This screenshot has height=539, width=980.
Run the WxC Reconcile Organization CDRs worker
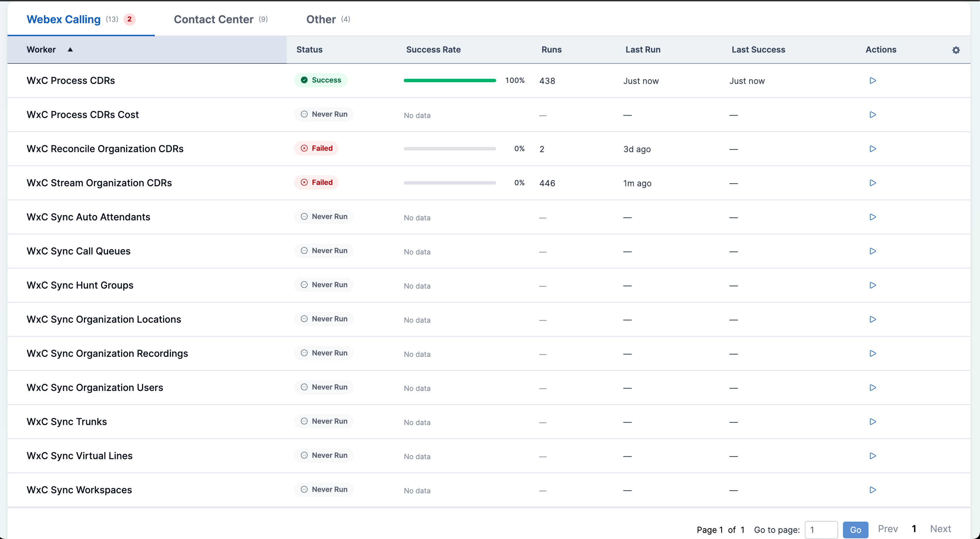[x=873, y=148]
